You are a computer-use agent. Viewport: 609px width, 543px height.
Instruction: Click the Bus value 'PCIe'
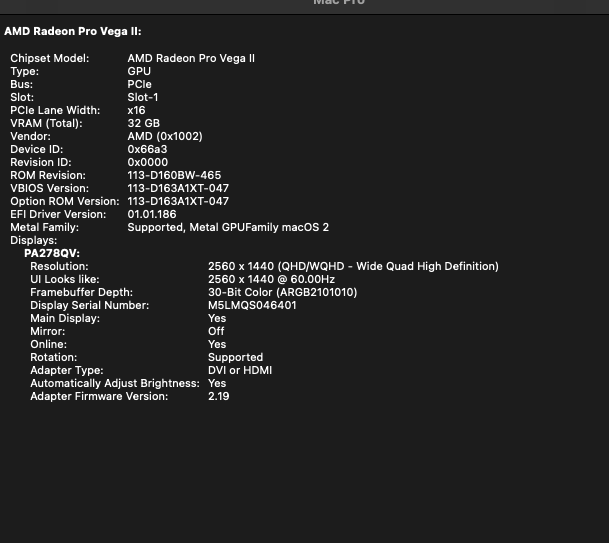click(139, 84)
